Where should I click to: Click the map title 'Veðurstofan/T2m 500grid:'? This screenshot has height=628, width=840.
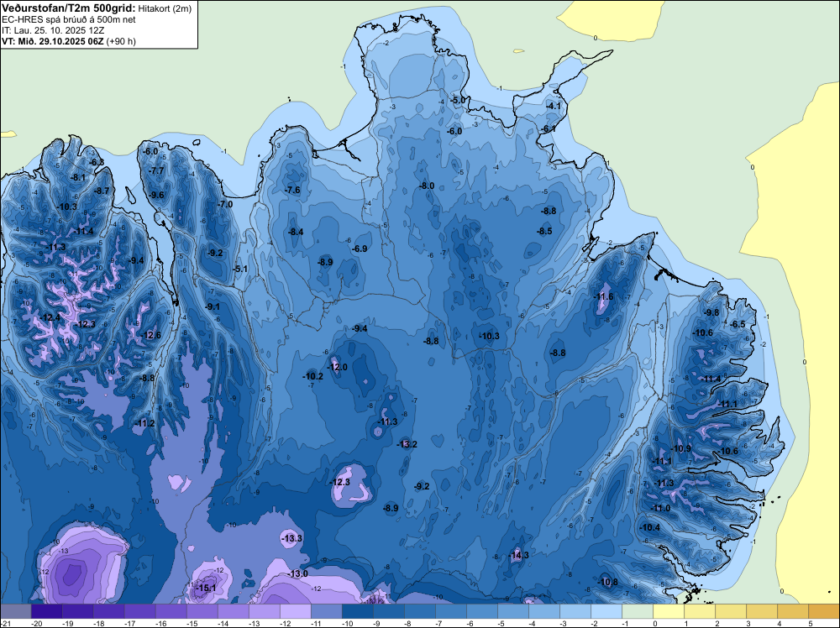click(x=69, y=8)
